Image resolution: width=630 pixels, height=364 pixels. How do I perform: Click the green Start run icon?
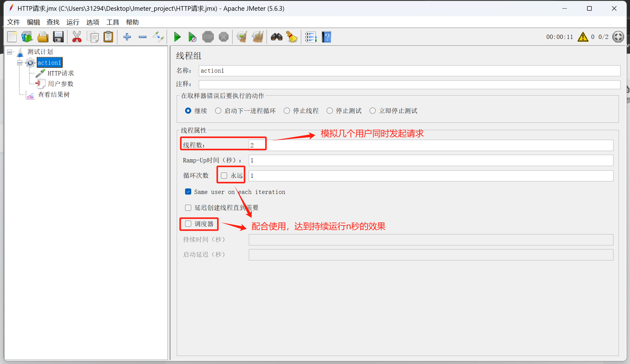tap(177, 37)
